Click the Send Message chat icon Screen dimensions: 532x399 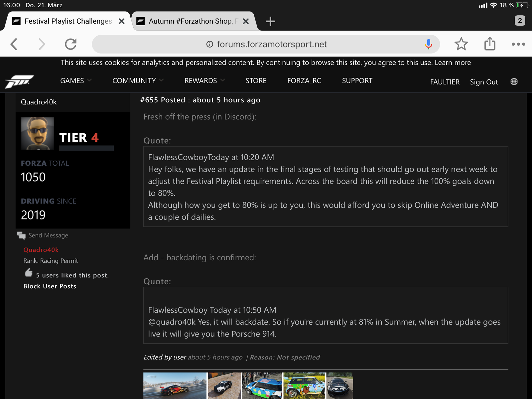click(x=21, y=235)
